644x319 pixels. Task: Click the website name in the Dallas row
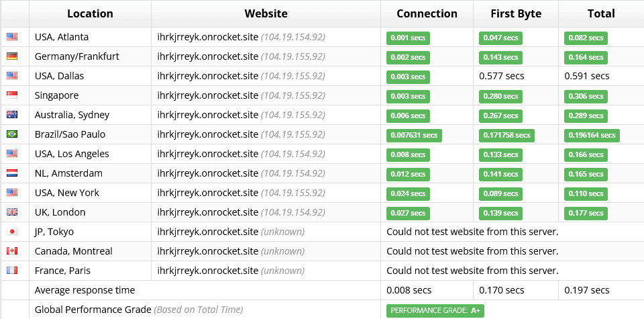208,76
